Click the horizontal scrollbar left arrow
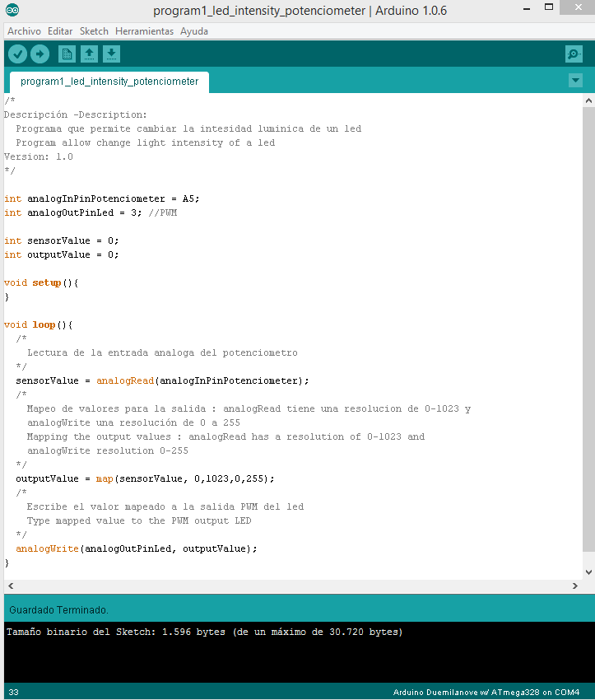 [11, 586]
